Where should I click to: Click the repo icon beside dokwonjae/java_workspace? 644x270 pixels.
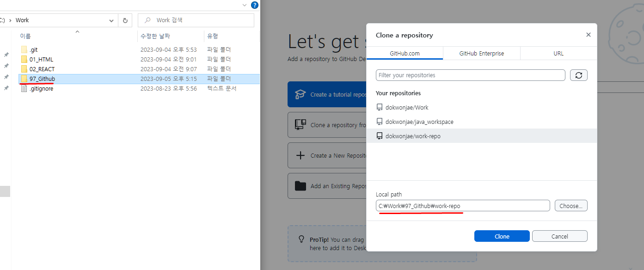click(x=380, y=122)
